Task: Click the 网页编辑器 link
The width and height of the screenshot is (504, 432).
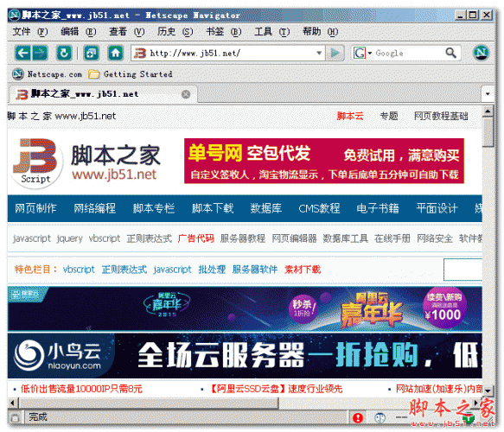Action: pyautogui.click(x=294, y=238)
